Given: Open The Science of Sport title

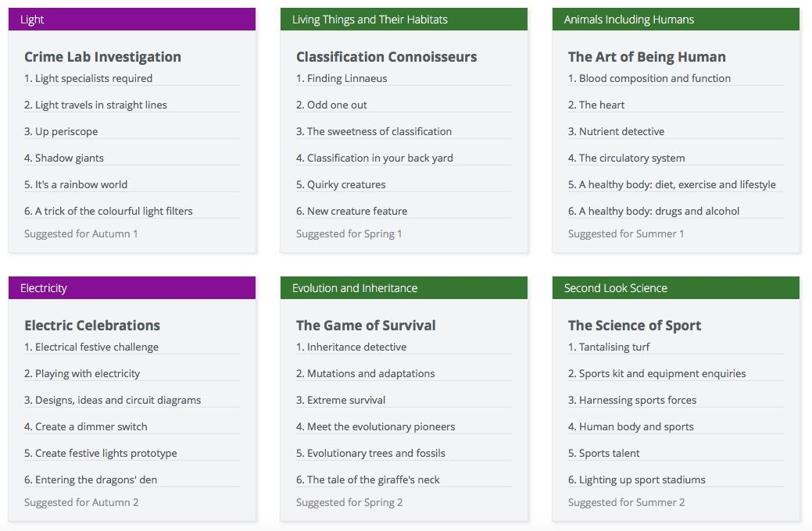Looking at the screenshot, I should [x=635, y=325].
